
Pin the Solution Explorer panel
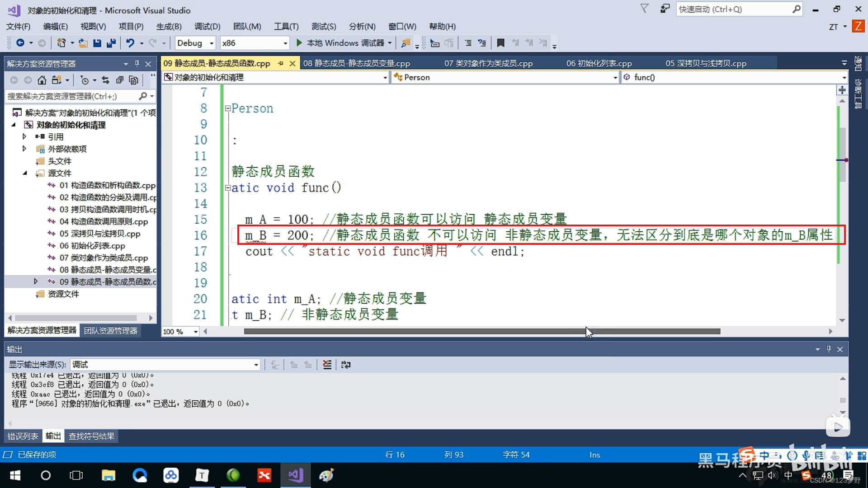[137, 64]
